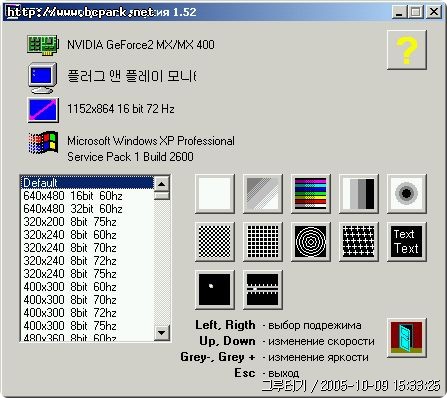Select the concentric circles test

(x=311, y=242)
